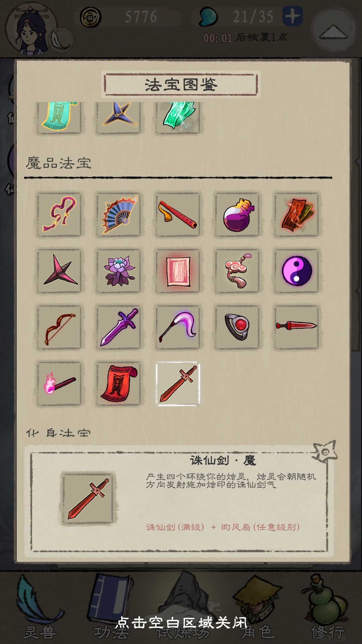
Task: Select the purple-and-blue folding fan artifact
Action: point(119,215)
